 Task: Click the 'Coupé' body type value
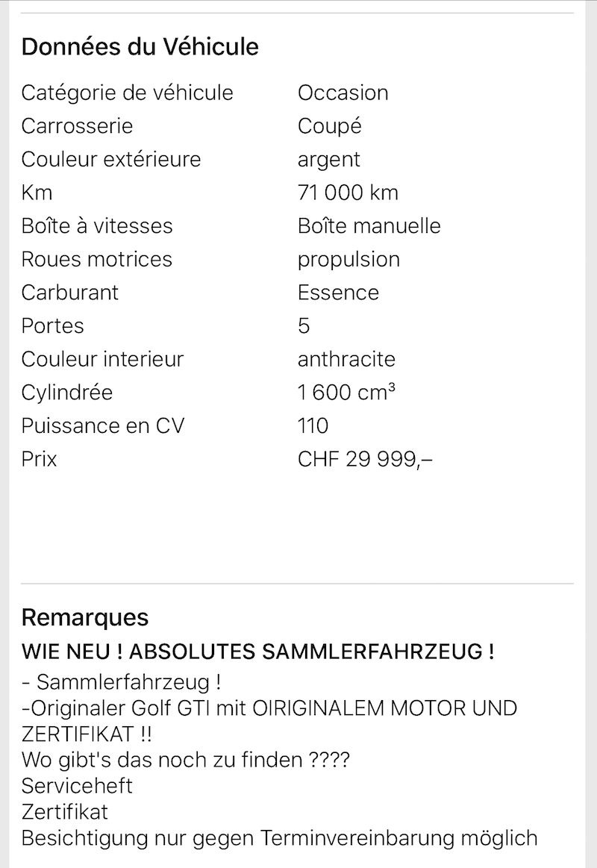tap(329, 126)
